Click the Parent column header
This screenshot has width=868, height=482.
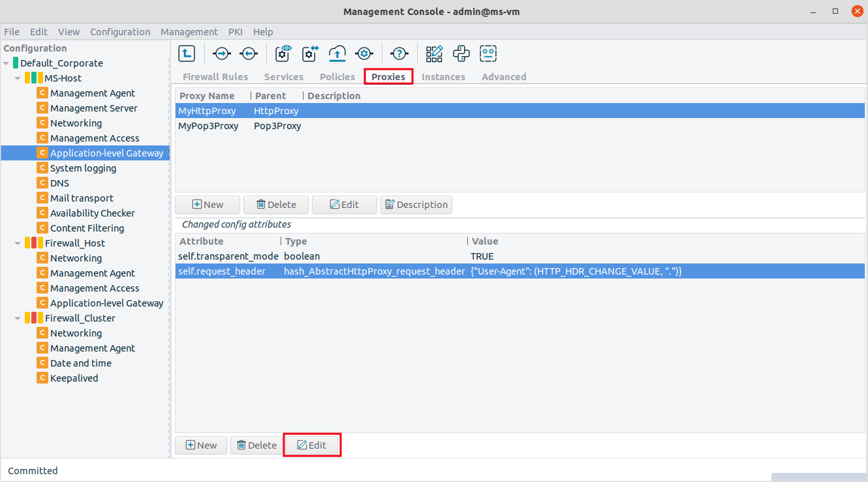click(x=277, y=96)
